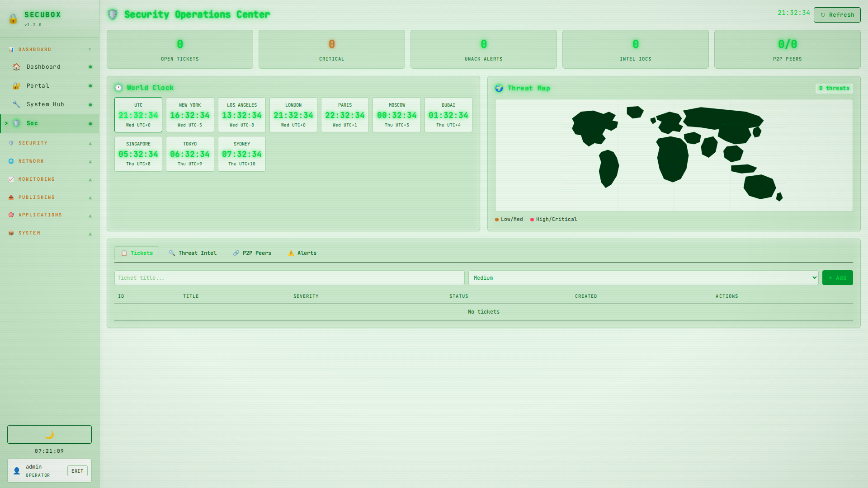Click the Portal padlock icon
Image resolution: width=868 pixels, height=488 pixels.
click(16, 86)
